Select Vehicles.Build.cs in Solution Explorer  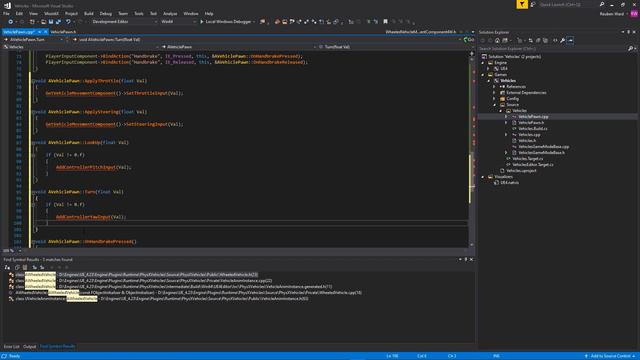click(x=533, y=129)
